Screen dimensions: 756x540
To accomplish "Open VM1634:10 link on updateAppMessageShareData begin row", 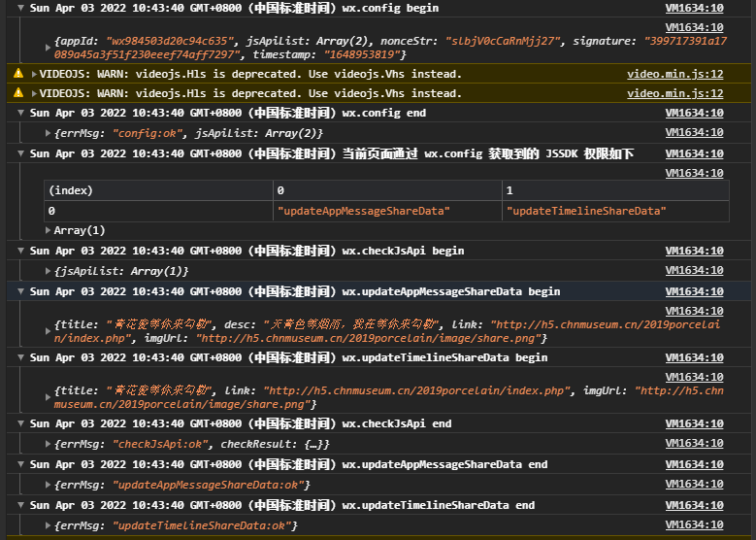I will 694,291.
